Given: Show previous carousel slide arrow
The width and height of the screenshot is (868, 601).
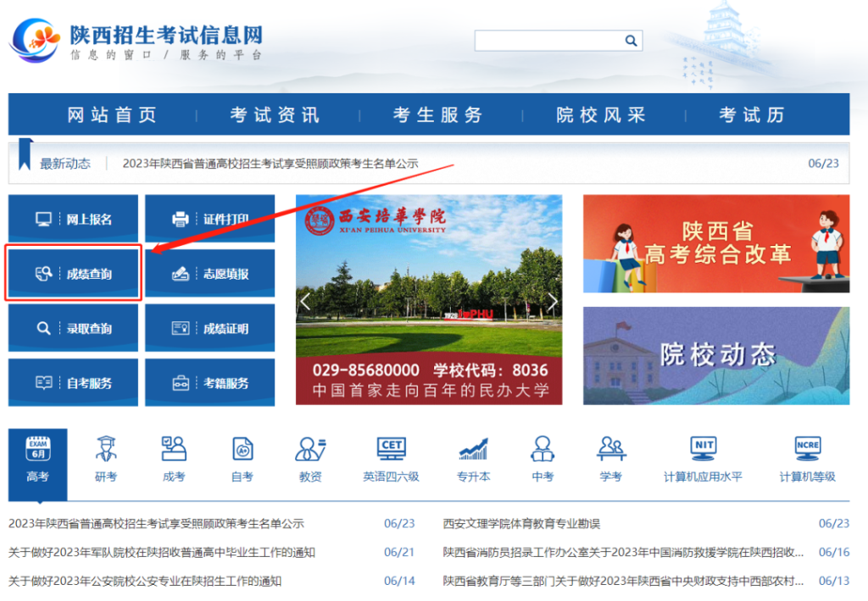Looking at the screenshot, I should click(x=306, y=302).
